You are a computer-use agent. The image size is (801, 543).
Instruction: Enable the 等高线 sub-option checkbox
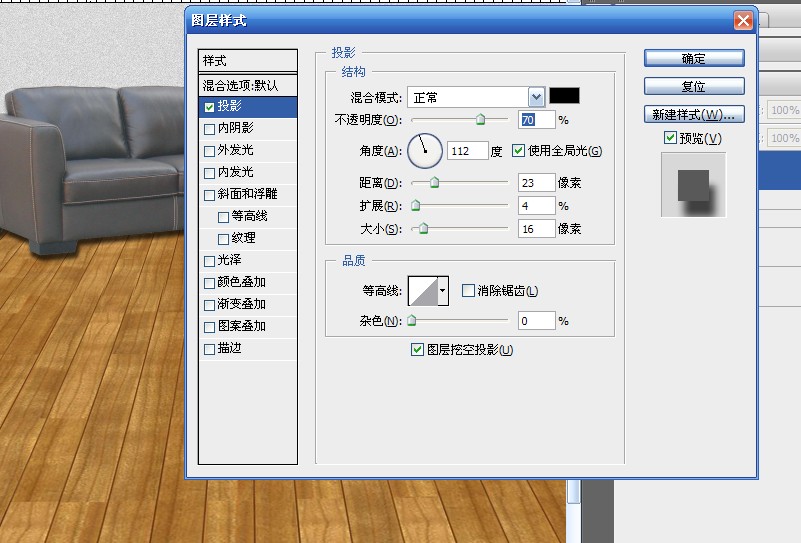click(x=223, y=217)
